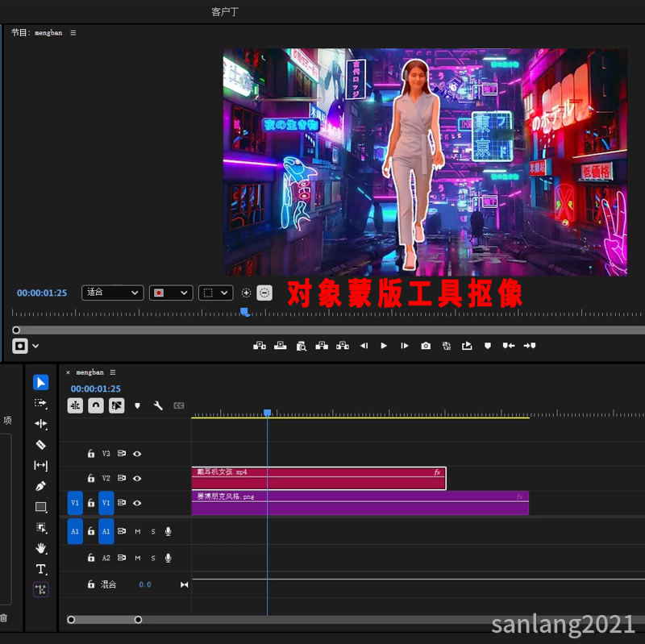645x644 pixels.
Task: Step forward one frame
Action: tap(405, 346)
